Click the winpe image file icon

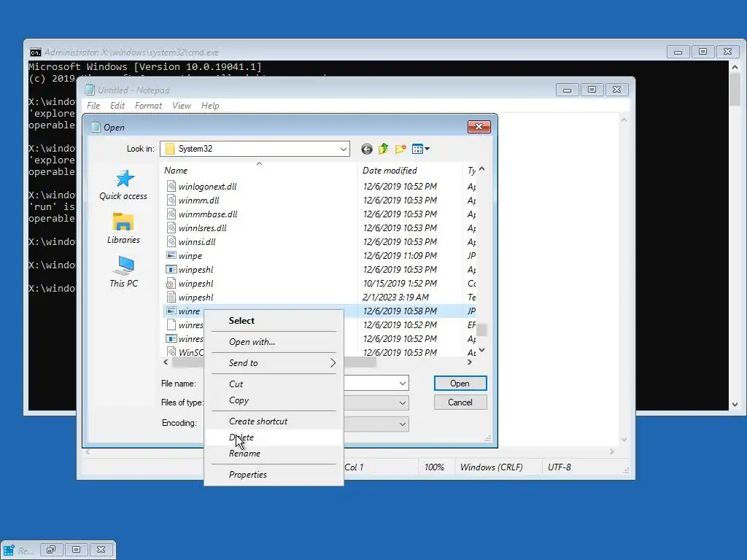171,255
